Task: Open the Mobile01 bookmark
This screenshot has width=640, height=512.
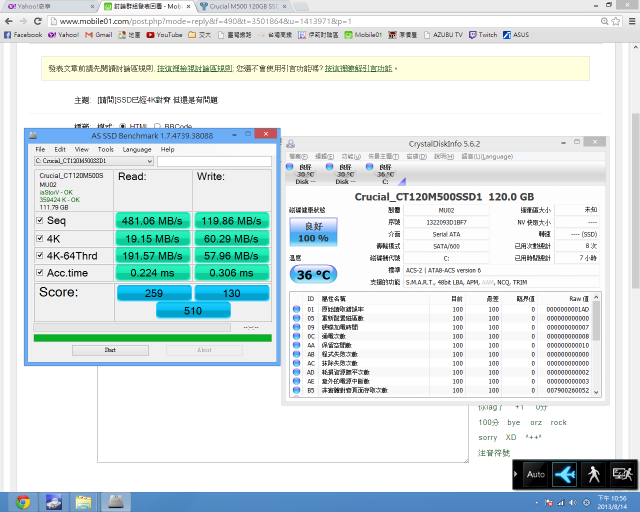Action: 363,35
